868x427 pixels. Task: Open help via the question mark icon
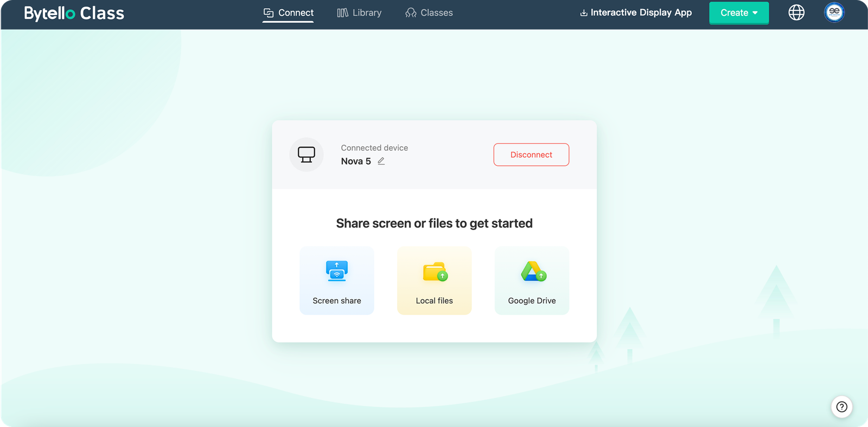(841, 407)
